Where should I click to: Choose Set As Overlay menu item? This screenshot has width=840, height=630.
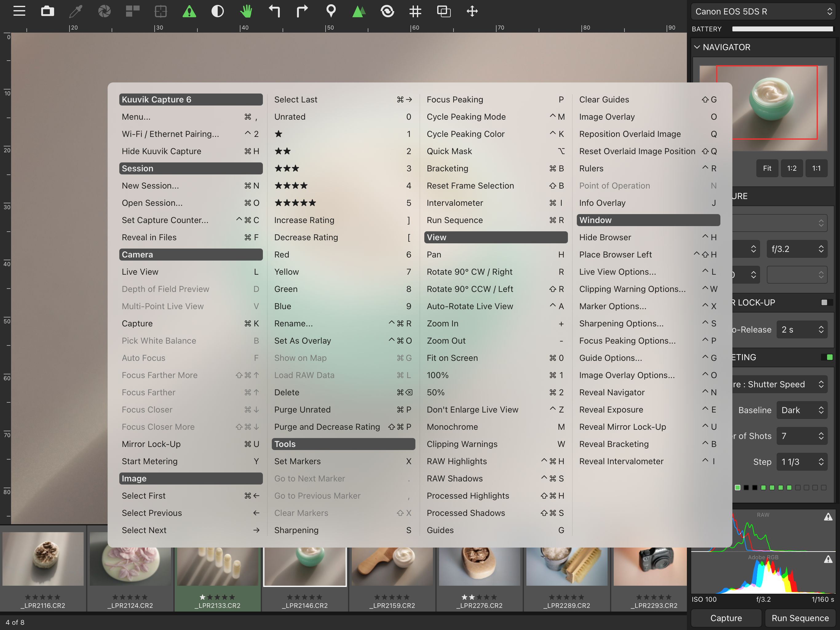(x=343, y=341)
